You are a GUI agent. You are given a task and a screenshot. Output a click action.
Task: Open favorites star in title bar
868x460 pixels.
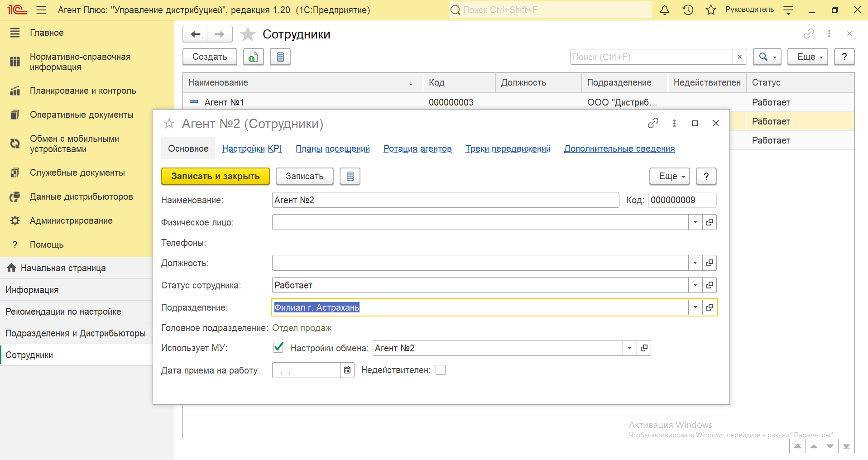pyautogui.click(x=711, y=10)
